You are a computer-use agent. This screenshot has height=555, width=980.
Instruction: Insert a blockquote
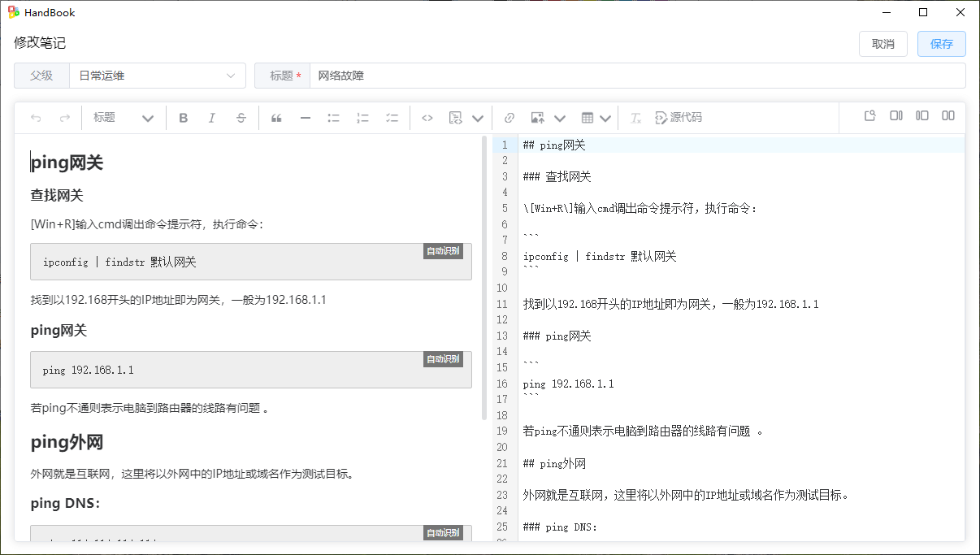[x=276, y=118]
